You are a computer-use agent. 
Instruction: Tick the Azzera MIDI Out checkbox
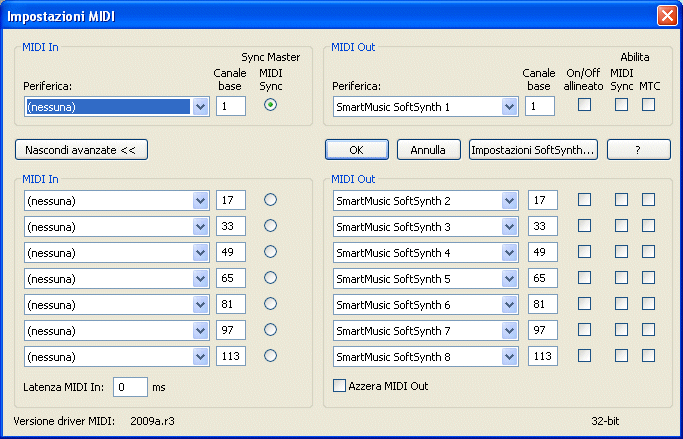click(x=339, y=386)
